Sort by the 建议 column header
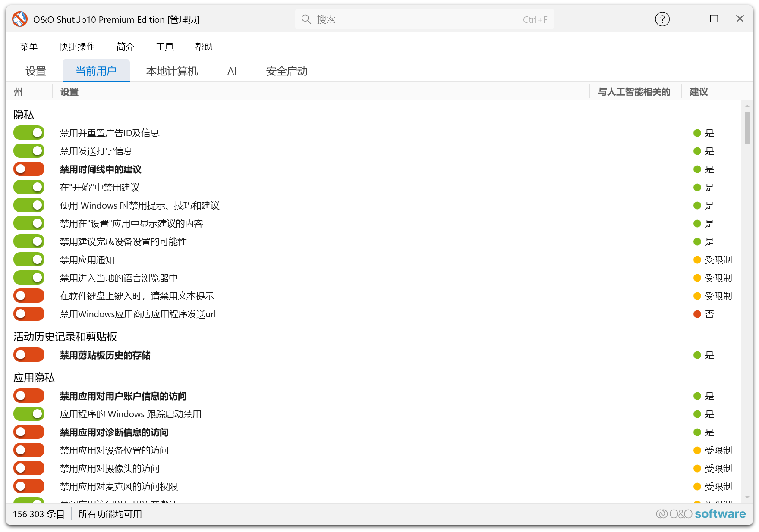This screenshot has height=532, width=759. [711, 92]
